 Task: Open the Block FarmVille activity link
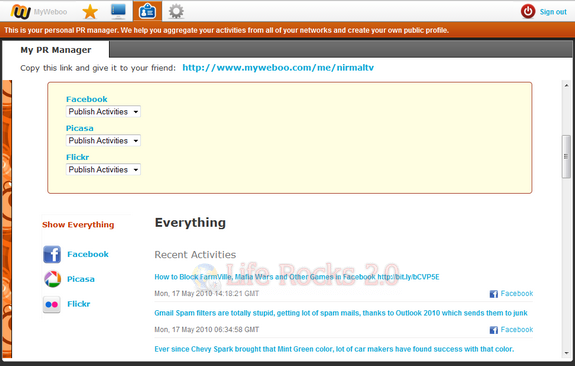297,277
